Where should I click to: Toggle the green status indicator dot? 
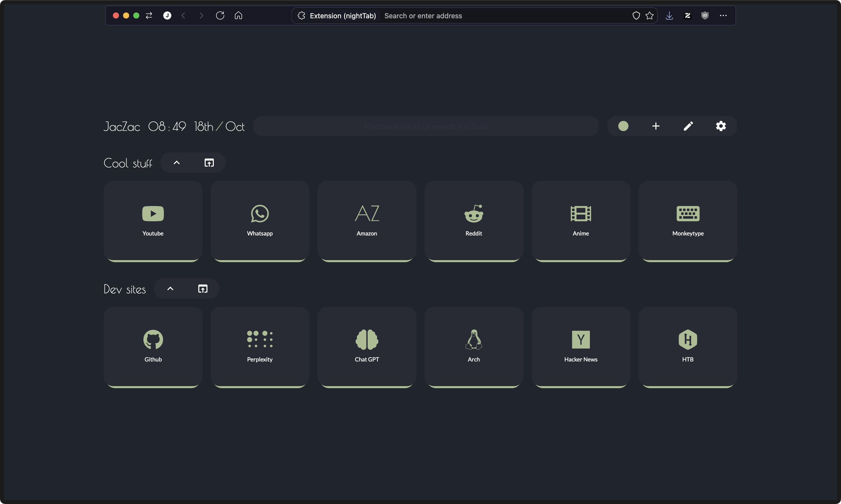click(623, 126)
